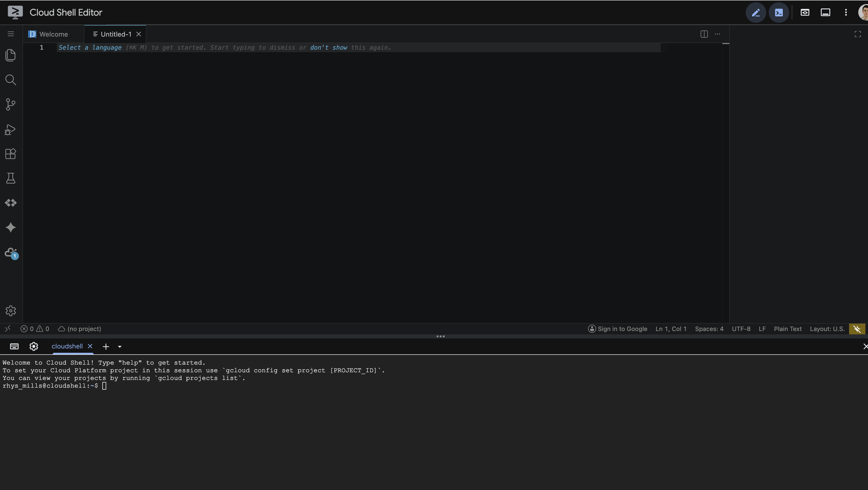Open editor More Actions ellipsis menu
This screenshot has height=490, width=868.
point(717,34)
